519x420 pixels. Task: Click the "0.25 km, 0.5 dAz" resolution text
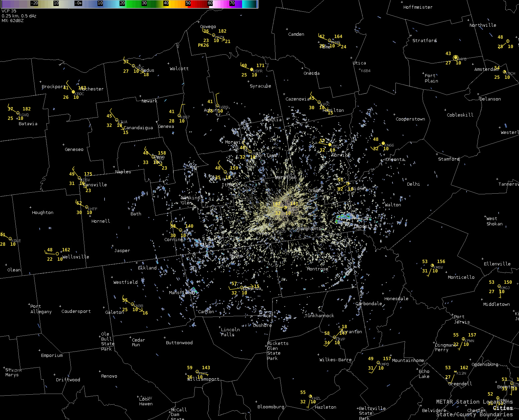(x=19, y=16)
